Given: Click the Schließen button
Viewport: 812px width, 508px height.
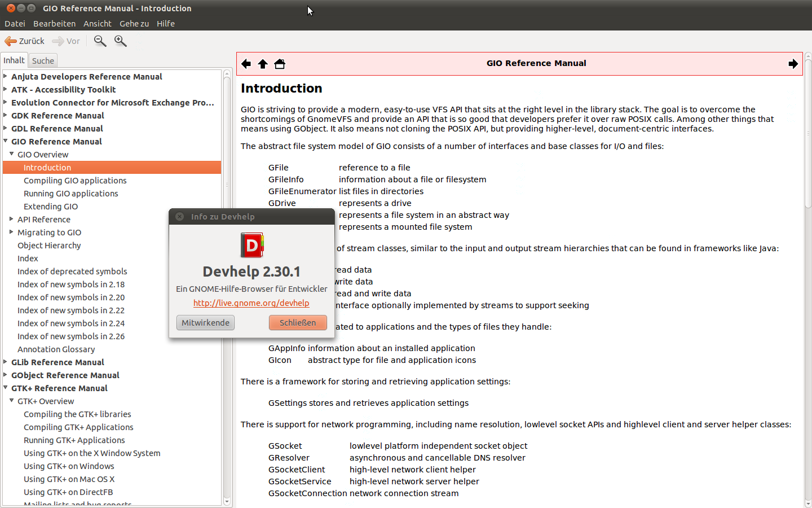Looking at the screenshot, I should pyautogui.click(x=298, y=322).
